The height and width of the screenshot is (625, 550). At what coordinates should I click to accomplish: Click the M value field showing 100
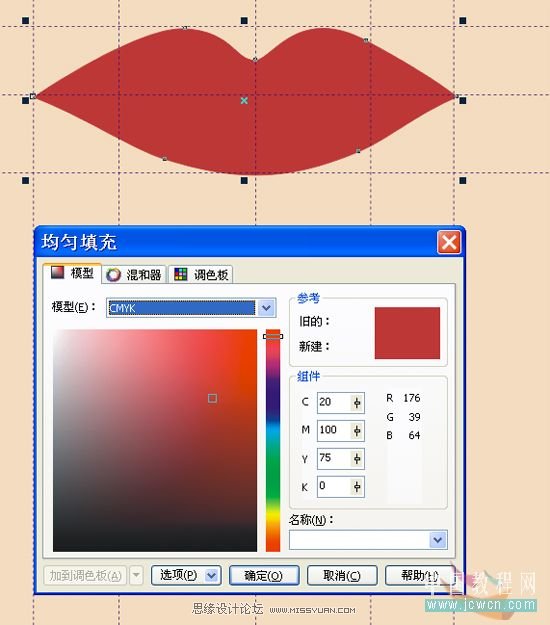(333, 430)
